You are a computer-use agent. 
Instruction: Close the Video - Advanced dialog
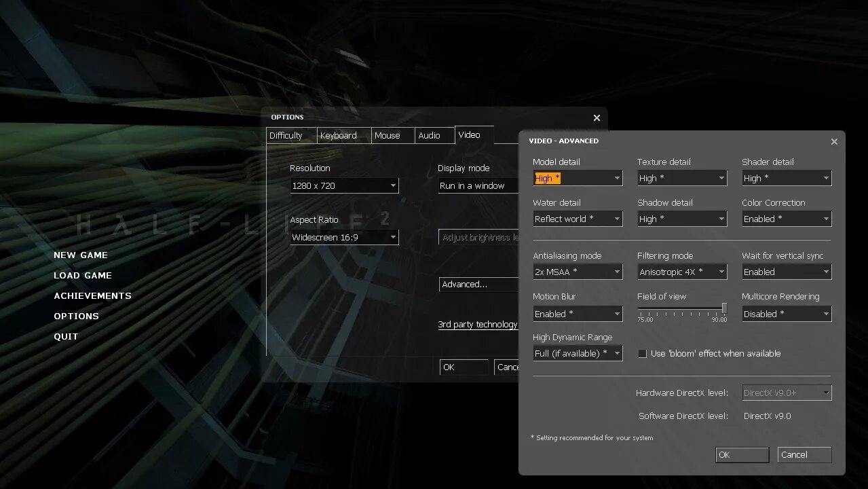pos(834,141)
